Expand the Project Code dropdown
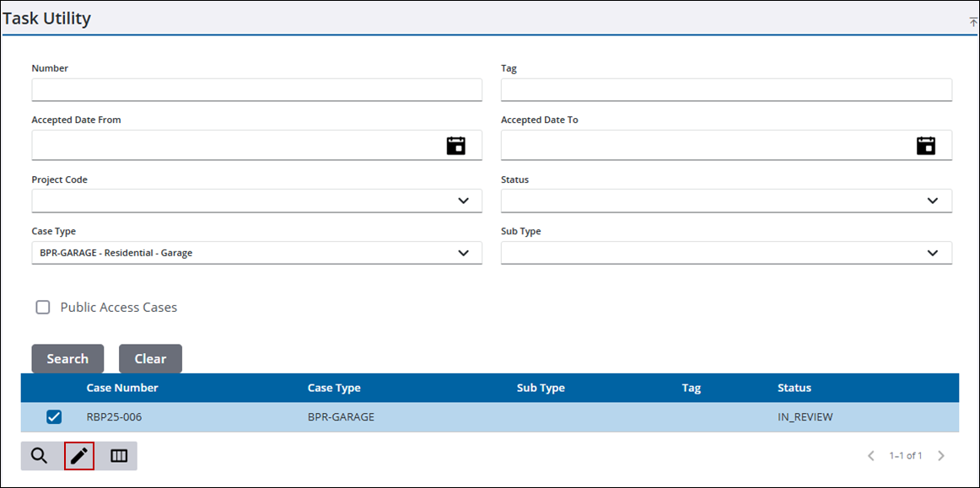Viewport: 980px width, 488px height. [x=463, y=201]
